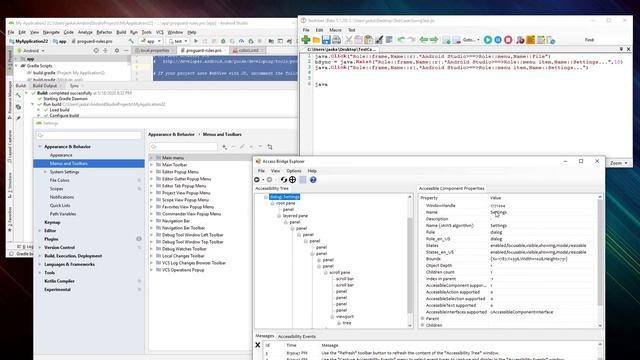The width and height of the screenshot is (640, 360).
Task: Click the blue Help question icon in Access Bridge Explorer
Action: click(313, 180)
